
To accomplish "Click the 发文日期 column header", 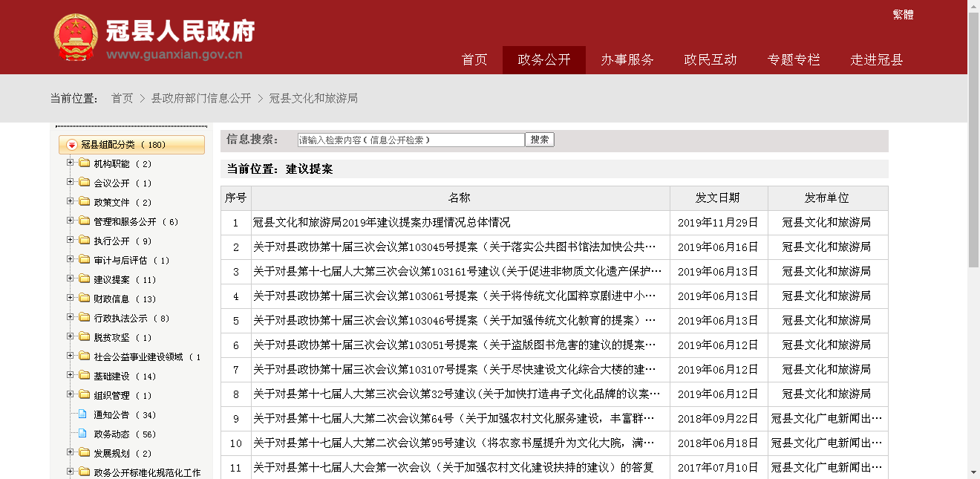I will point(718,198).
